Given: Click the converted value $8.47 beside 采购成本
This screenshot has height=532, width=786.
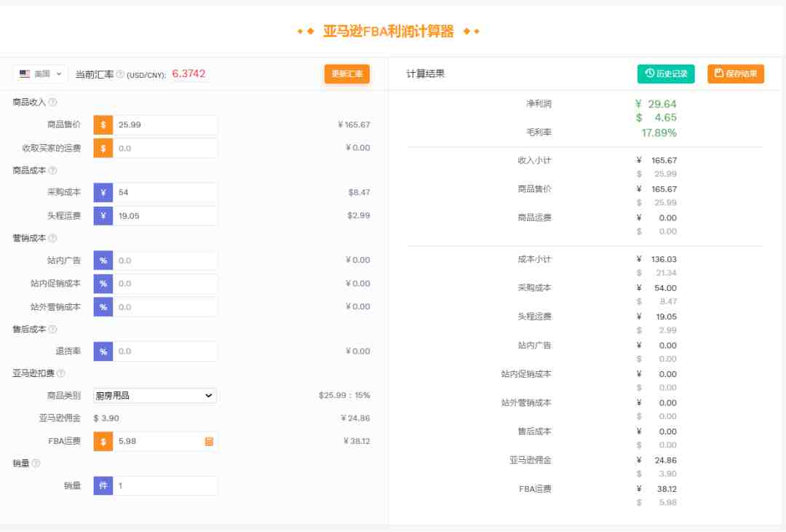Looking at the screenshot, I should [x=359, y=193].
